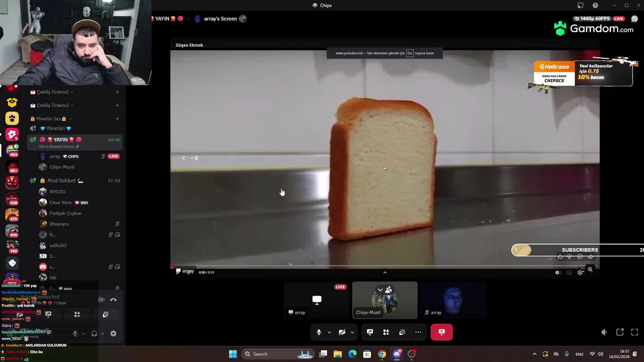The height and width of the screenshot is (362, 644).
Task: Open the Discord inbox icon in title bar
Action: (x=581, y=6)
